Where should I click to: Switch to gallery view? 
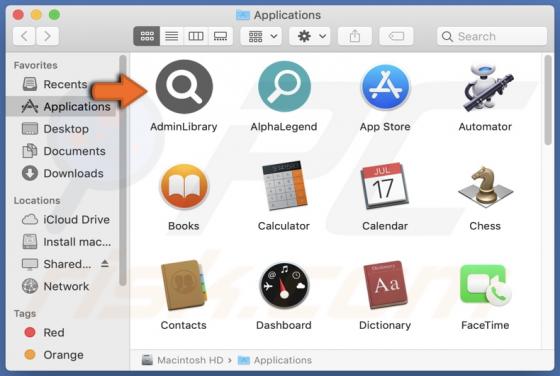220,36
